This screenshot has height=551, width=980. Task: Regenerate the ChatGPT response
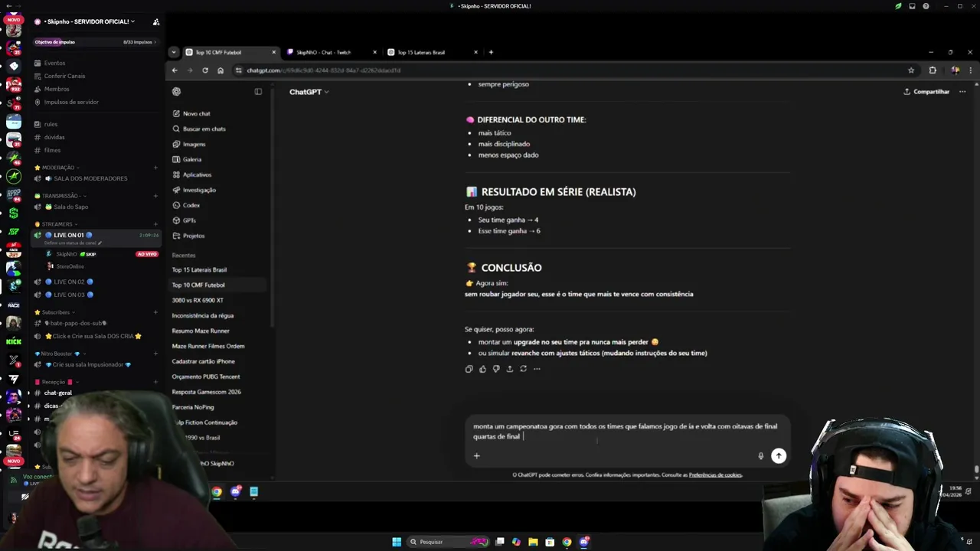(x=524, y=369)
